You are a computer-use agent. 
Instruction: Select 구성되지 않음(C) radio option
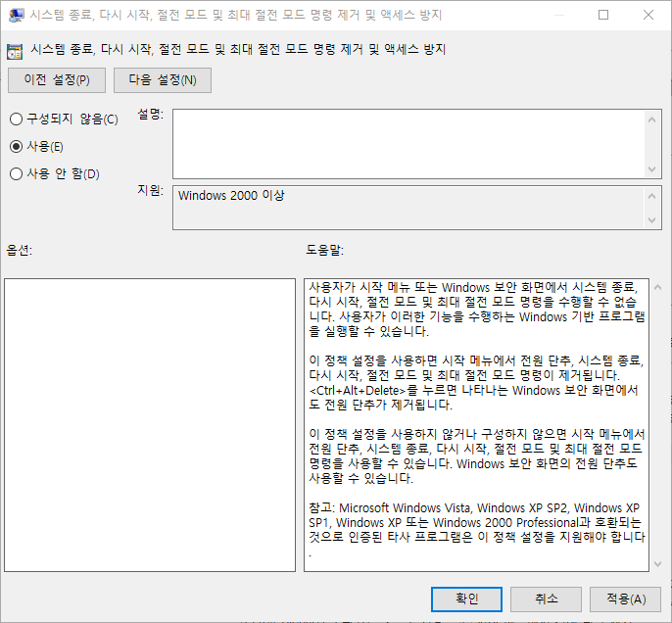64,120
